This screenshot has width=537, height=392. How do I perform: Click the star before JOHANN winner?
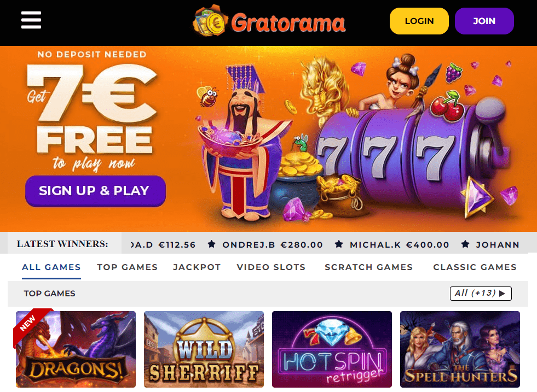pyautogui.click(x=465, y=244)
